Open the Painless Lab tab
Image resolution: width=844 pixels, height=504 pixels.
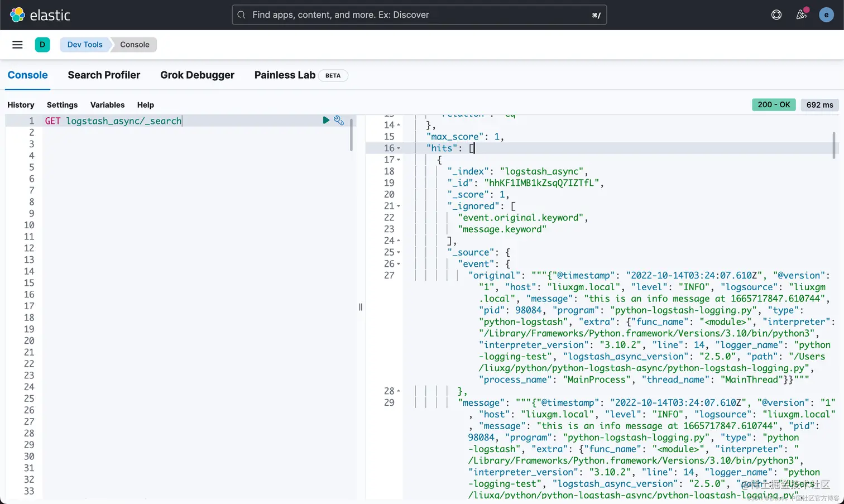coord(285,75)
